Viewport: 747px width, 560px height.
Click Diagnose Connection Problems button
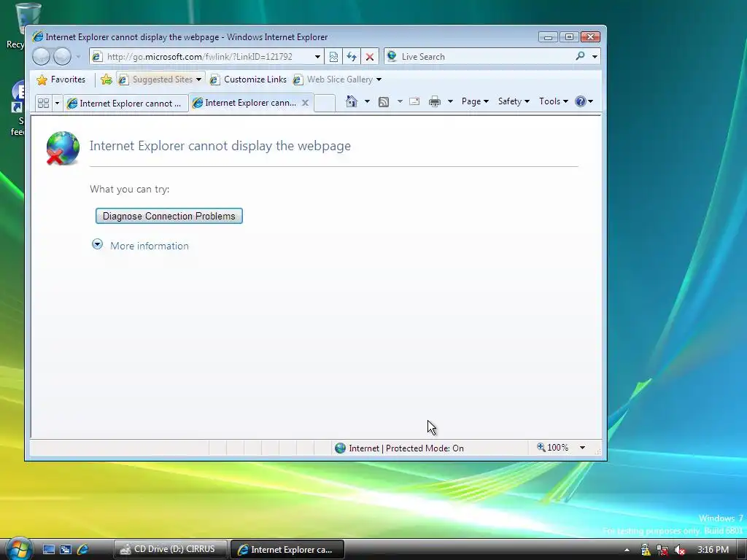[x=169, y=216]
